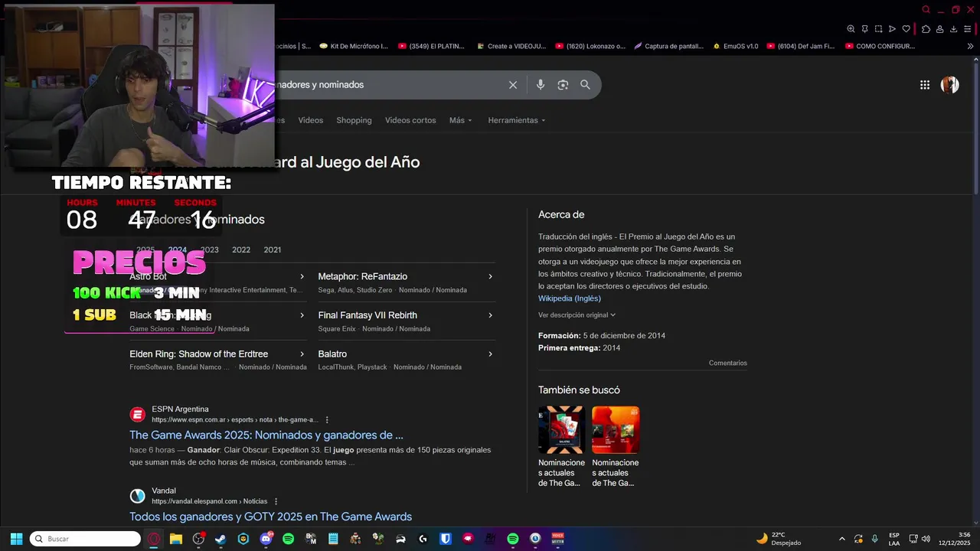Expand the Balatro nominee chevron
980x551 pixels.
pos(490,354)
